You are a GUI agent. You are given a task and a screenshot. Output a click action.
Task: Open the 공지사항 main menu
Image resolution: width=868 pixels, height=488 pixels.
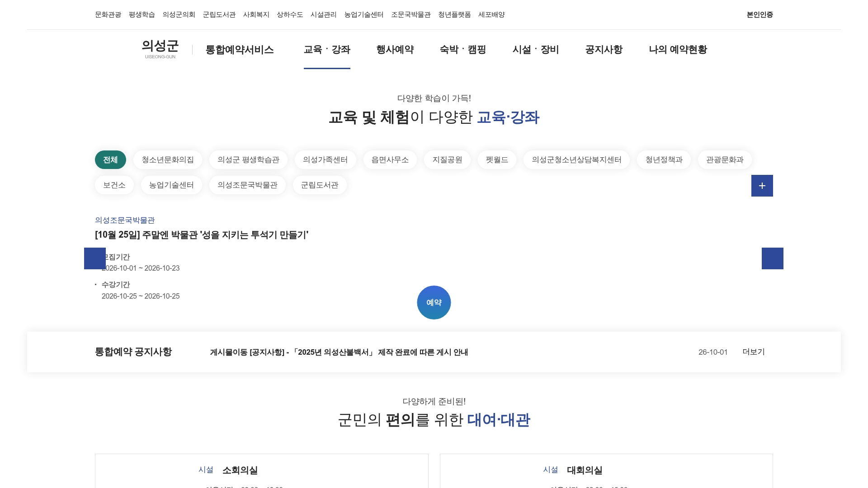pos(604,50)
